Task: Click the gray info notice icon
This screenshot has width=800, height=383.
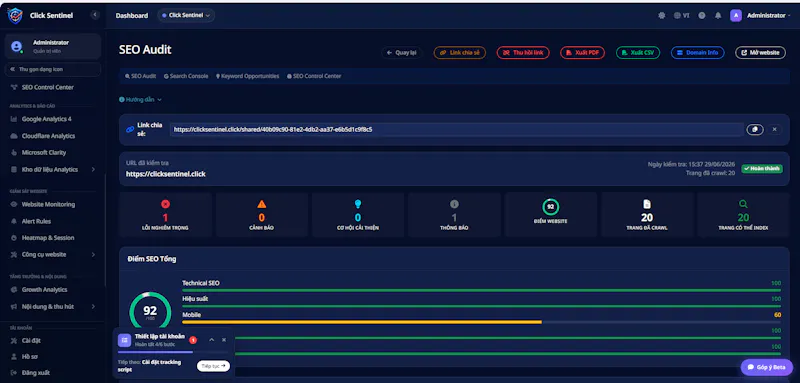Action: click(x=454, y=204)
